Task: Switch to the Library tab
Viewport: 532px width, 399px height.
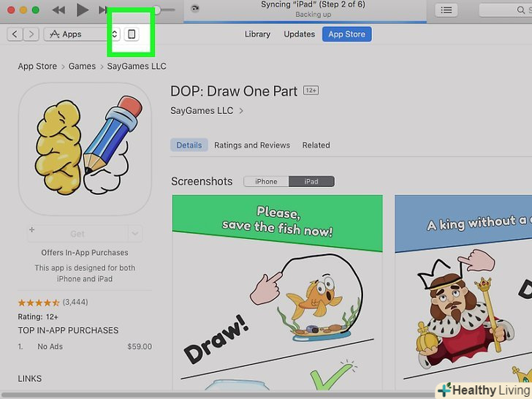Action: 257,34
